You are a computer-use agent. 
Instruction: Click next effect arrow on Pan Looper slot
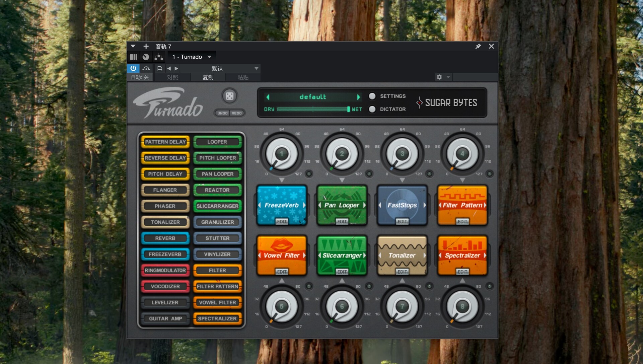coord(364,205)
